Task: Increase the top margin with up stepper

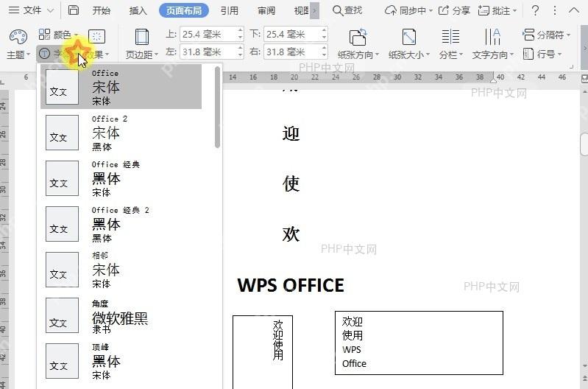Action: [x=240, y=30]
